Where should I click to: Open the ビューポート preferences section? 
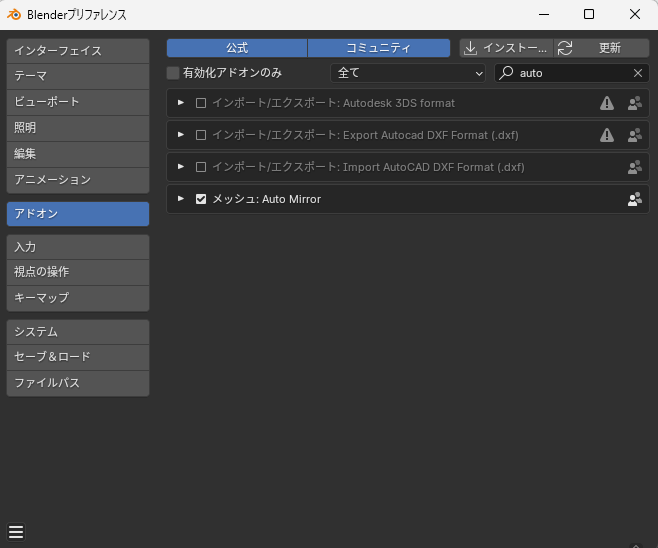click(78, 102)
